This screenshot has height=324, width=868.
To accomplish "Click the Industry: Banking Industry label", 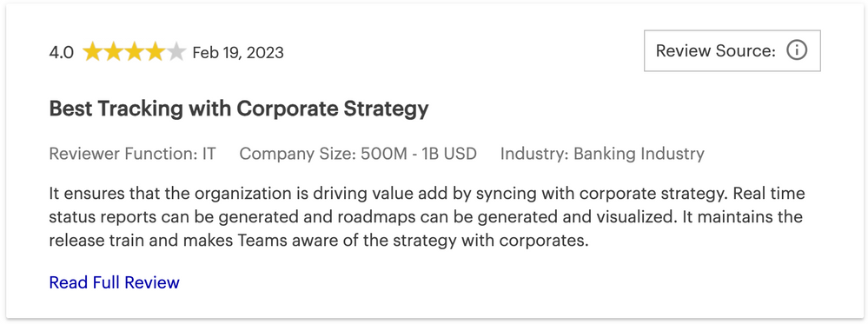I will click(x=602, y=154).
